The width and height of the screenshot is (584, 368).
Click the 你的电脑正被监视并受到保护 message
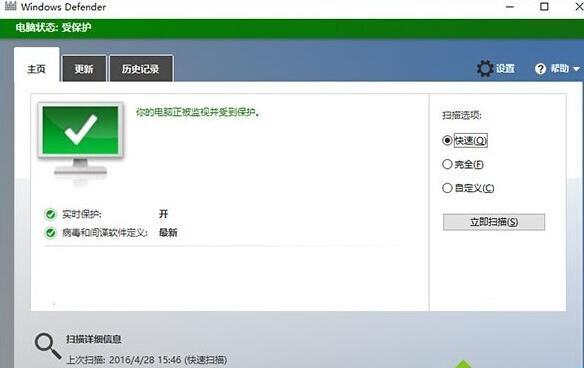(197, 112)
